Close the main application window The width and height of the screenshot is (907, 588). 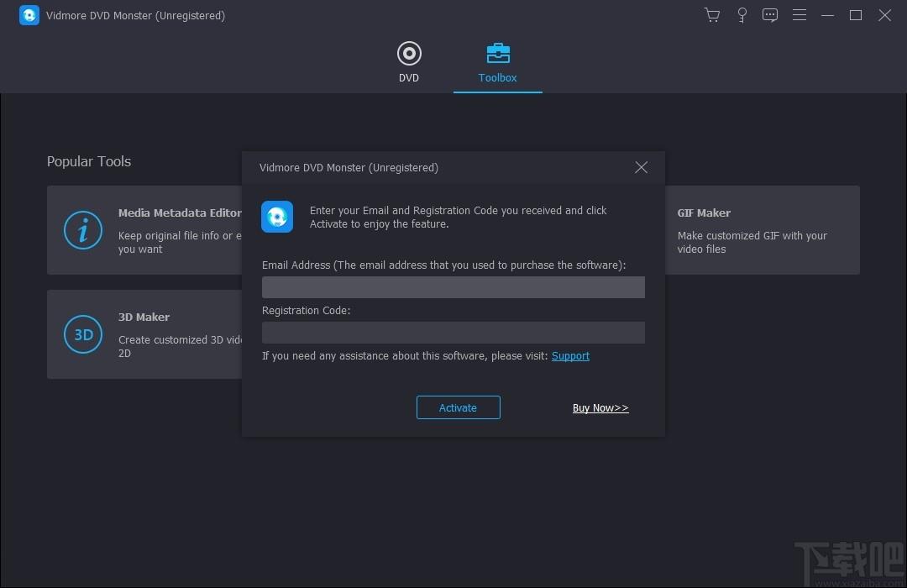click(x=884, y=15)
